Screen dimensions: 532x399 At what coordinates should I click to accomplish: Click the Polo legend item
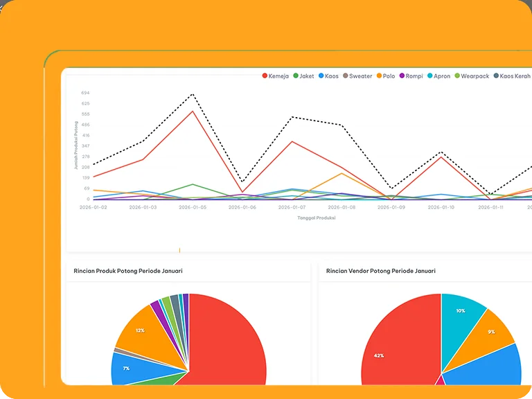386,76
